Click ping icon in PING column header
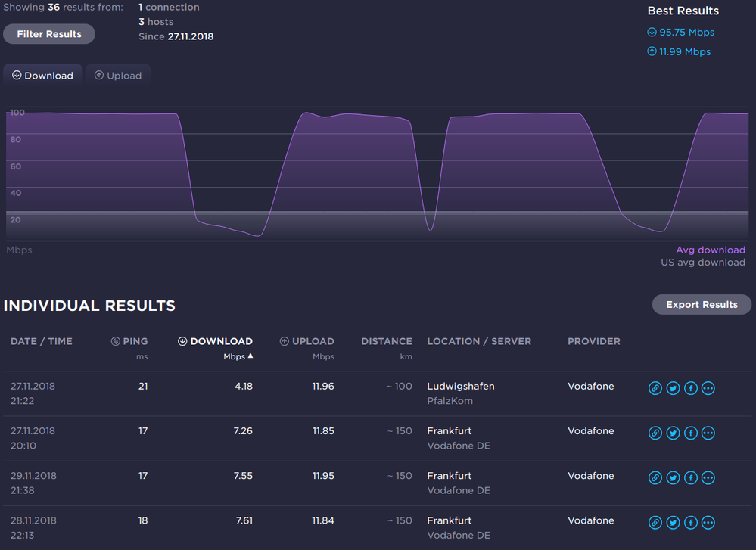The height and width of the screenshot is (550, 756). pos(115,341)
